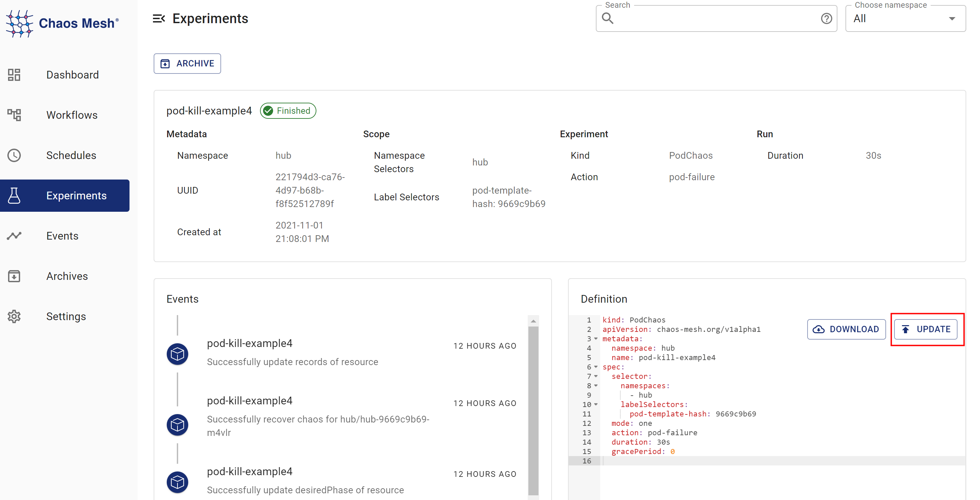Image resolution: width=980 pixels, height=500 pixels.
Task: Click the Events list scrollbar thumb
Action: (533, 411)
